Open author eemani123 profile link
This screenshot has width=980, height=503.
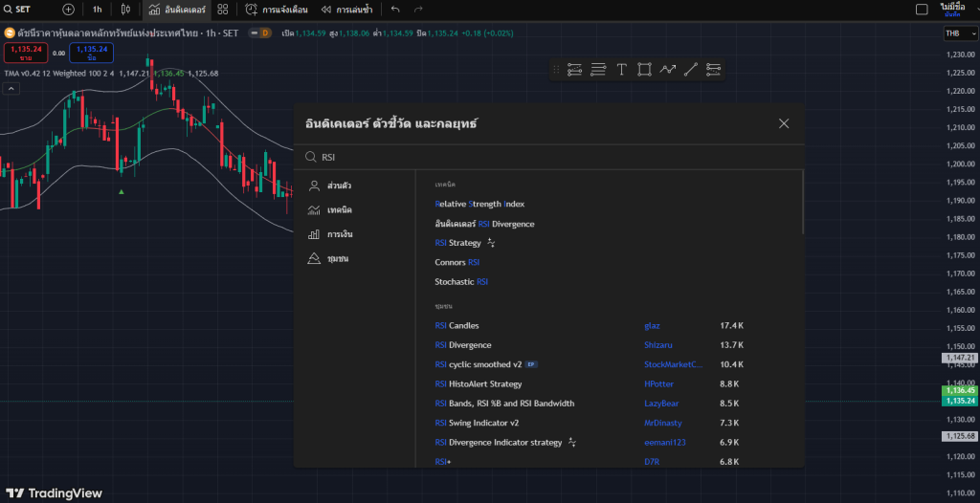[665, 442]
